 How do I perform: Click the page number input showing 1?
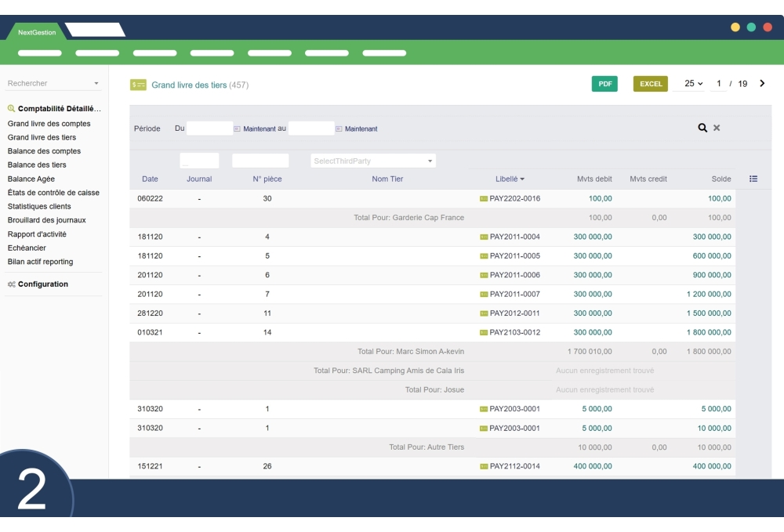pyautogui.click(x=719, y=82)
